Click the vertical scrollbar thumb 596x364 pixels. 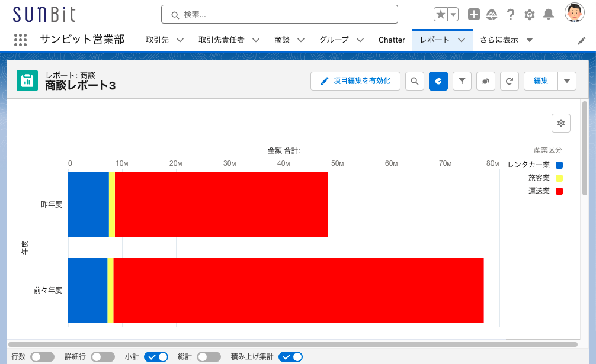point(585,148)
